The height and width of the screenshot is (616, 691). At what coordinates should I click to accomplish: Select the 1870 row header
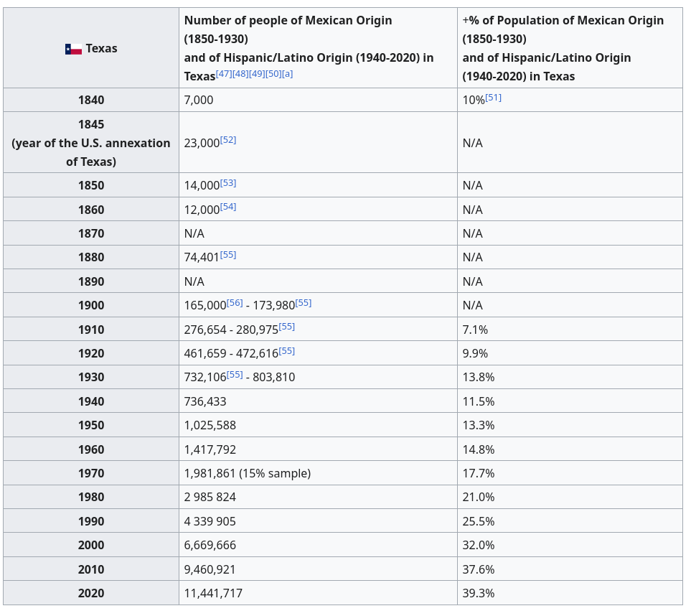(x=91, y=233)
